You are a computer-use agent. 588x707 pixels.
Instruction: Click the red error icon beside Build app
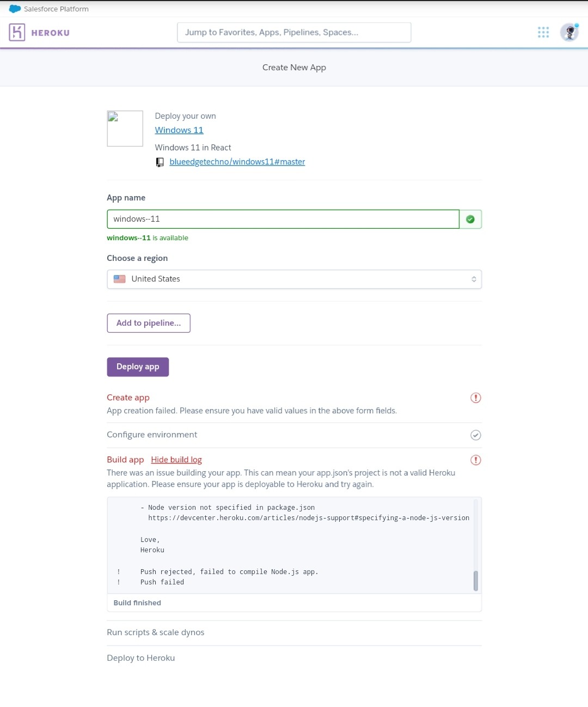(x=475, y=460)
